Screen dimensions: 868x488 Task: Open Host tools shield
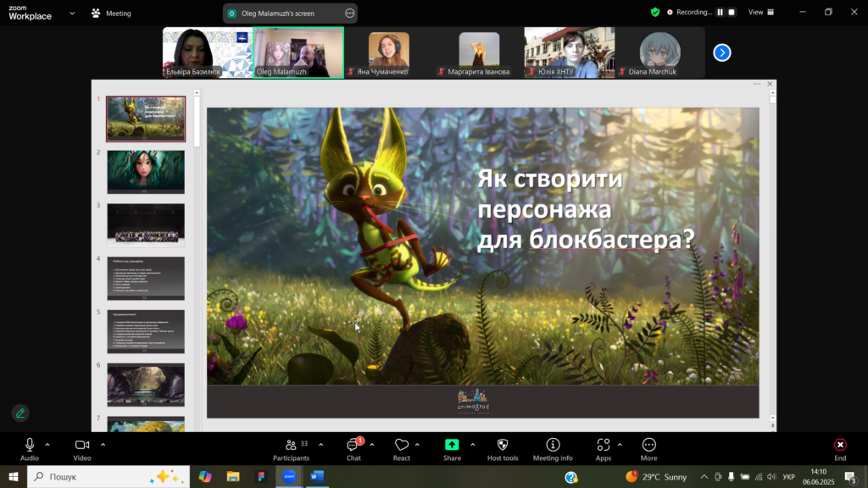click(503, 449)
